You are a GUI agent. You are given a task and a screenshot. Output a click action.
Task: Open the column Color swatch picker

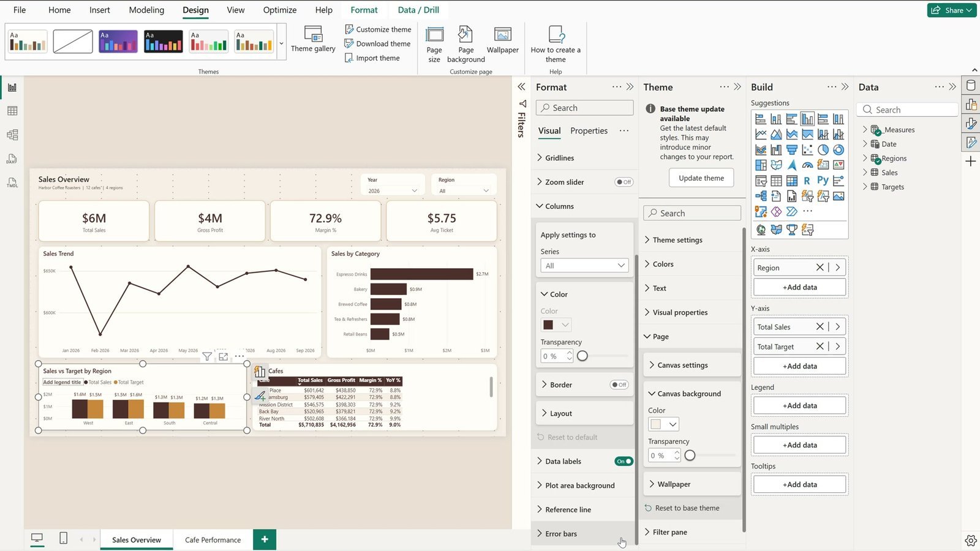[x=556, y=324]
